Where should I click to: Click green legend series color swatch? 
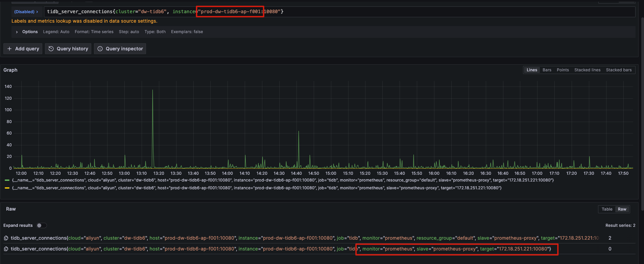(7, 180)
